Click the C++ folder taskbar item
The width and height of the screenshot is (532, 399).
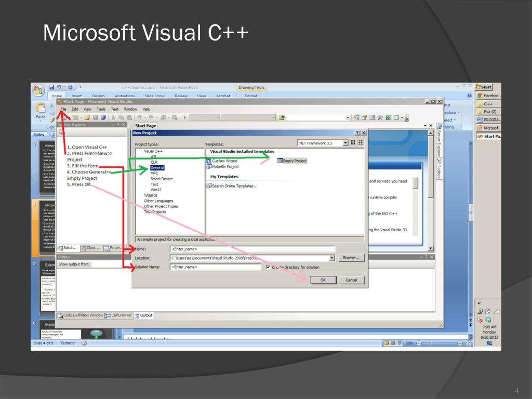pyautogui.click(x=488, y=104)
